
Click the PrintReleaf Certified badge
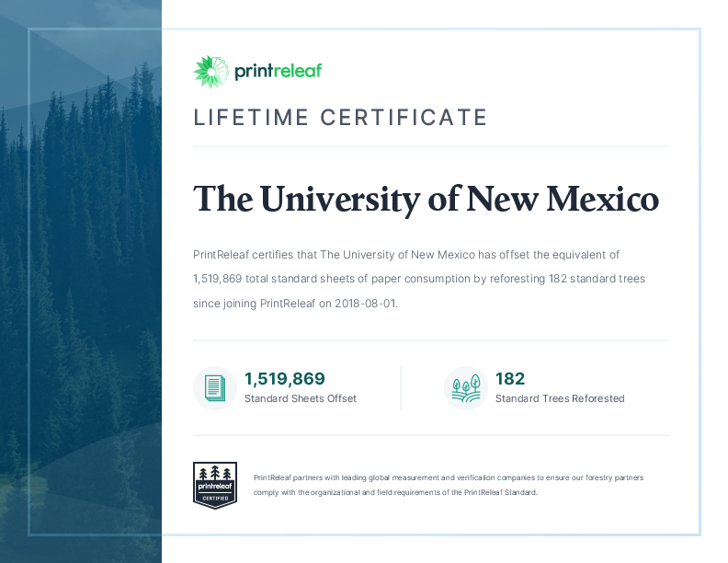pos(215,485)
